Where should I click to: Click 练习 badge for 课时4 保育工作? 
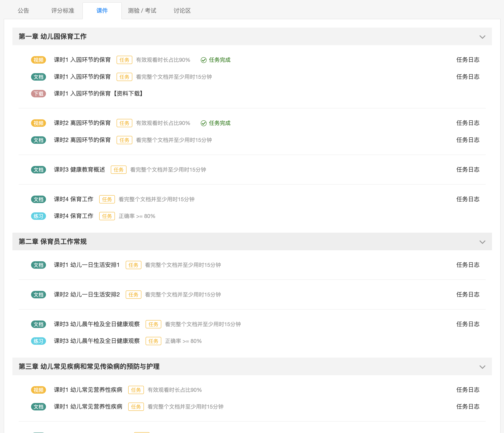point(39,216)
